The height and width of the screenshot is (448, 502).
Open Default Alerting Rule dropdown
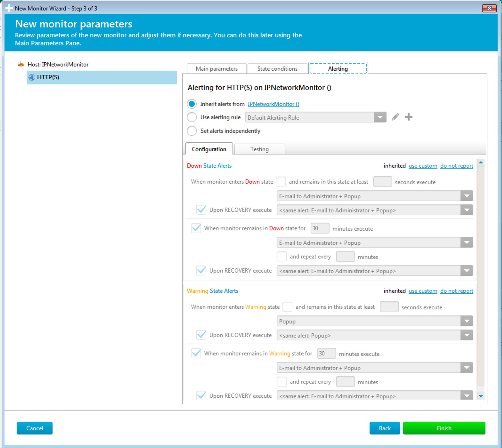[315, 117]
